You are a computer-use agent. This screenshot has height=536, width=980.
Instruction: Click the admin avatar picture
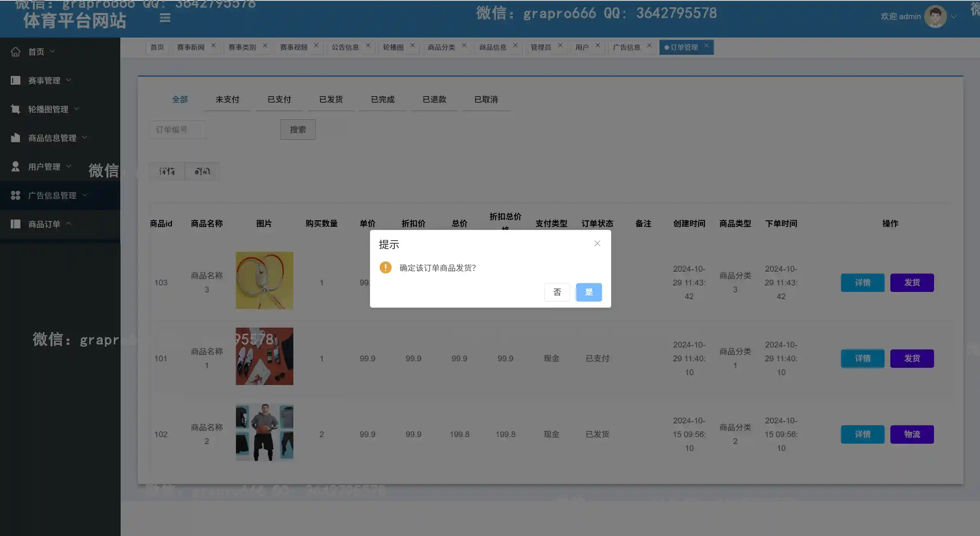[x=935, y=16]
